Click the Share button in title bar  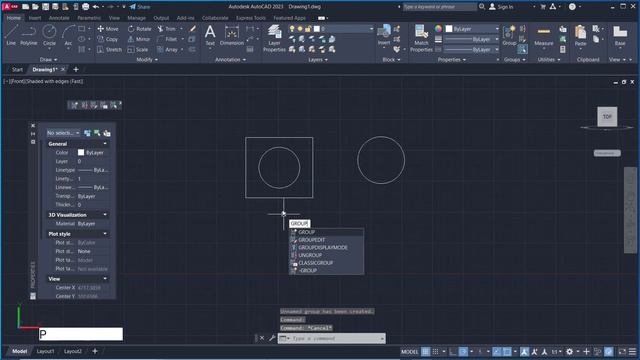(x=140, y=7)
